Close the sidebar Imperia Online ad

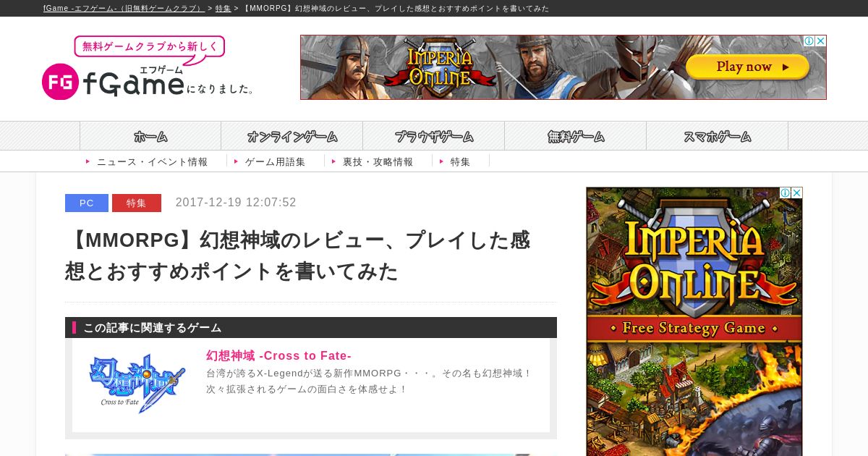click(796, 193)
